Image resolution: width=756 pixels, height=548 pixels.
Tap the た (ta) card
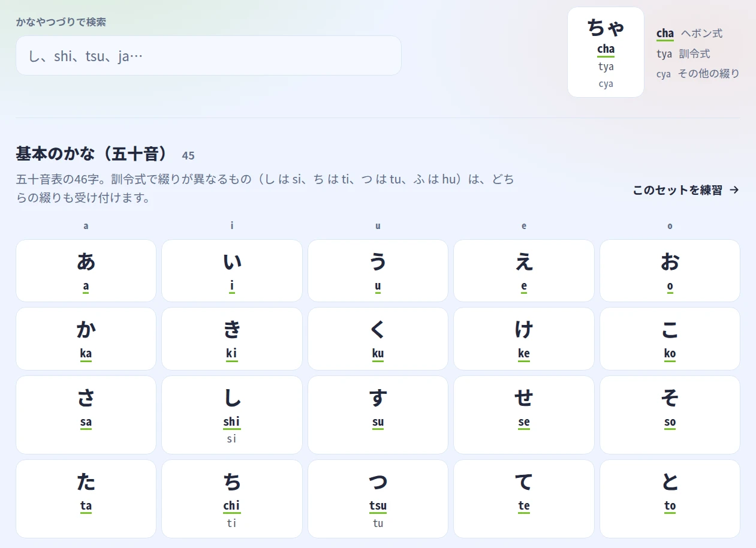click(x=86, y=499)
